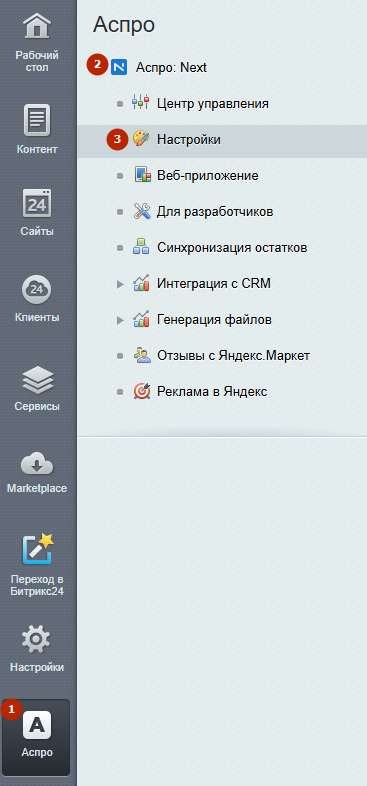Click the Сайты label in sidebar
367x786 pixels.
click(x=37, y=231)
